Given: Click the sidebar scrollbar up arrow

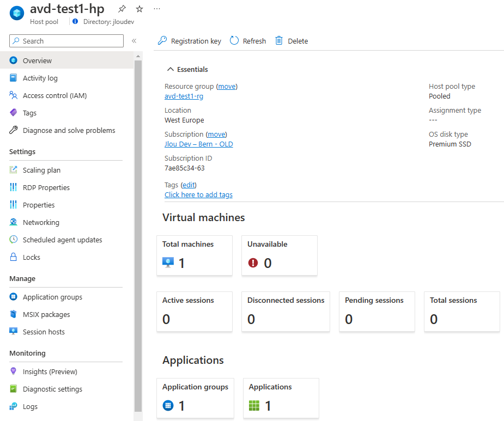Looking at the screenshot, I should coord(138,56).
